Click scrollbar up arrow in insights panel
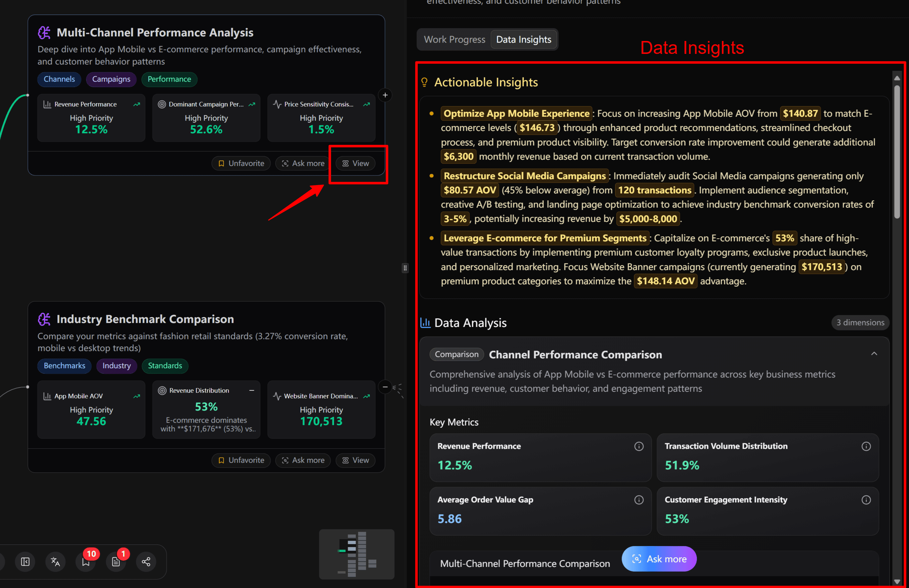This screenshot has height=588, width=909. [x=897, y=78]
